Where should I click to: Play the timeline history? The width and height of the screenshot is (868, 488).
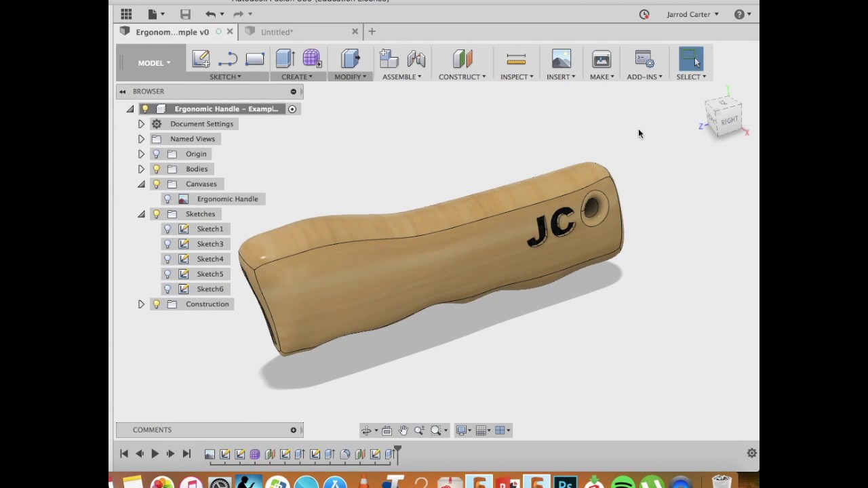155,454
